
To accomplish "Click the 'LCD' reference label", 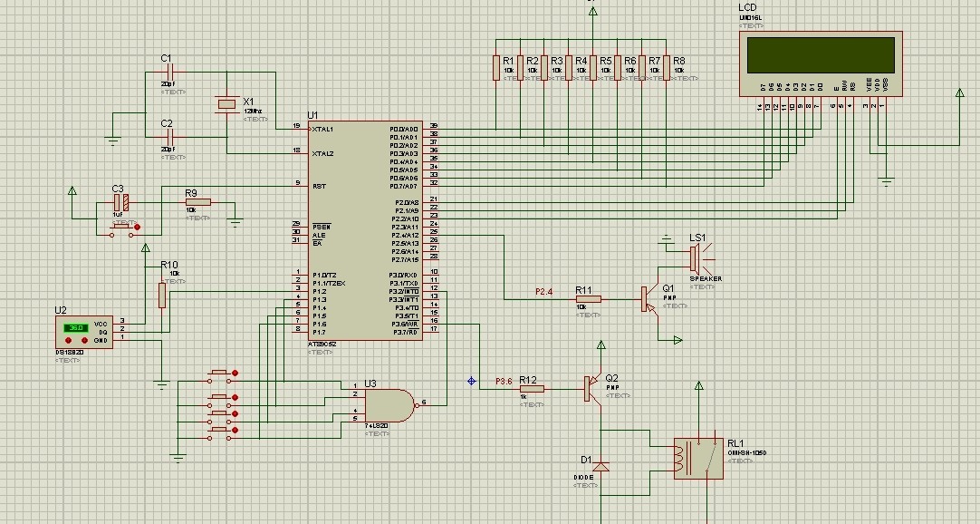I will coord(747,7).
